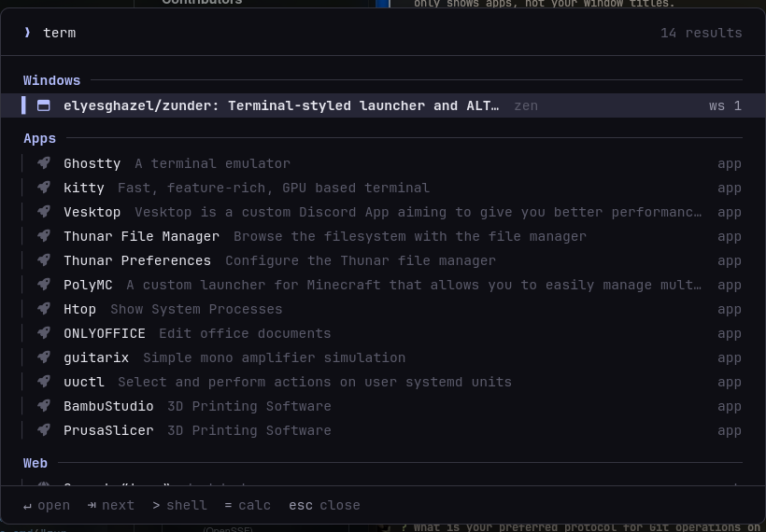Click the rocket icon beside PolyMC
766x532 pixels.
(x=44, y=285)
